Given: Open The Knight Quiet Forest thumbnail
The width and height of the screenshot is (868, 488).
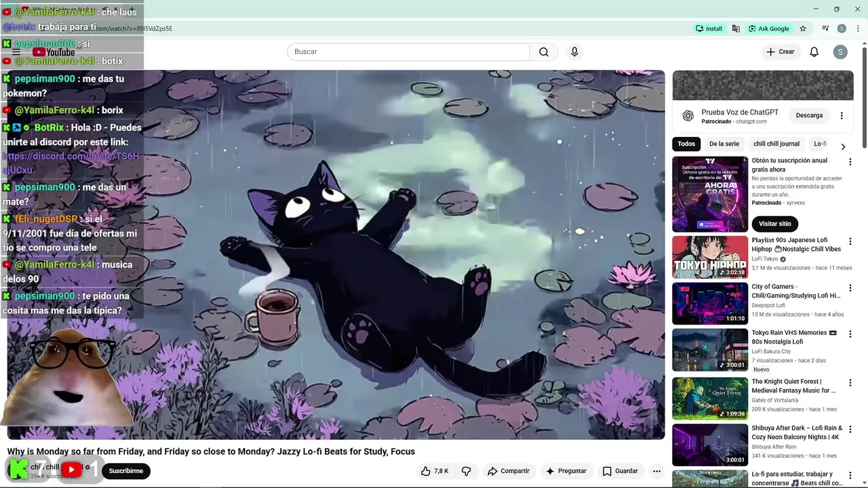Looking at the screenshot, I should pyautogui.click(x=710, y=399).
